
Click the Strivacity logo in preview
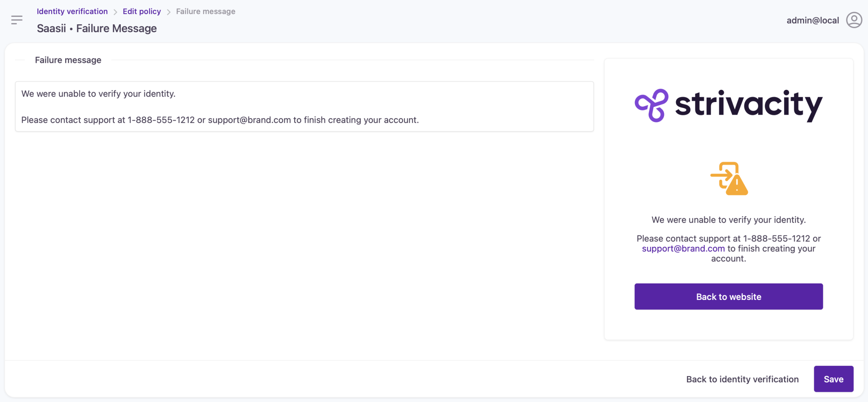(x=728, y=105)
